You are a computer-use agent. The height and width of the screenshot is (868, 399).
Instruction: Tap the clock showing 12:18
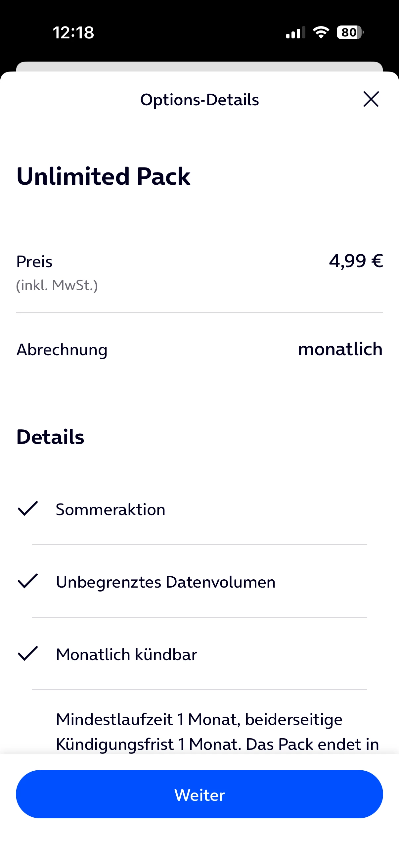73,33
